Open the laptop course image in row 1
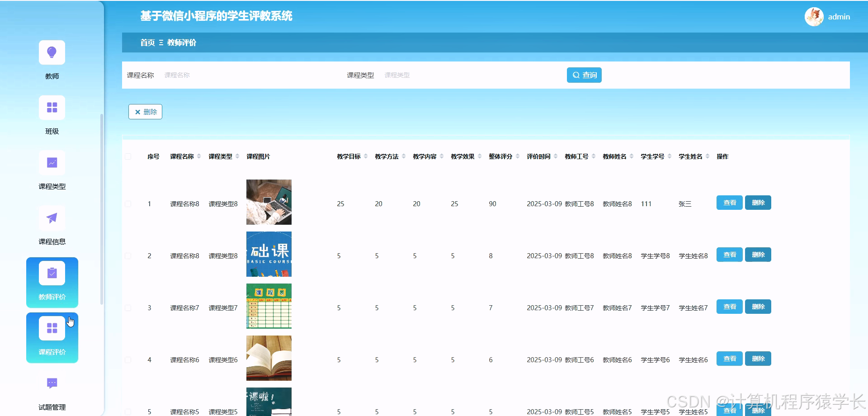 pos(269,202)
